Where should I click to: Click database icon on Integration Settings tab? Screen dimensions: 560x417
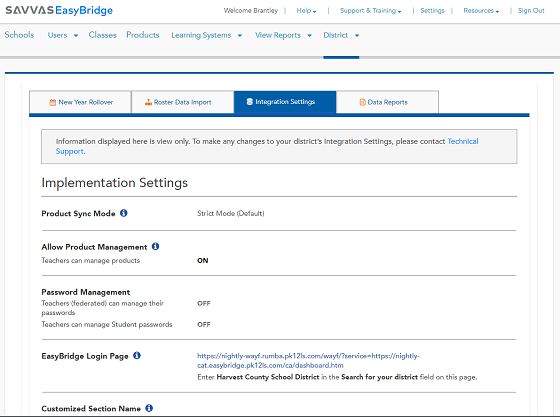pyautogui.click(x=250, y=102)
